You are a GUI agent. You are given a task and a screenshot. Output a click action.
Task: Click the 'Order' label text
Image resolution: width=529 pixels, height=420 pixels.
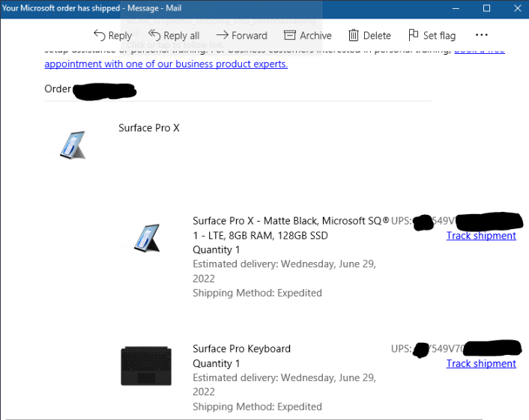[58, 89]
